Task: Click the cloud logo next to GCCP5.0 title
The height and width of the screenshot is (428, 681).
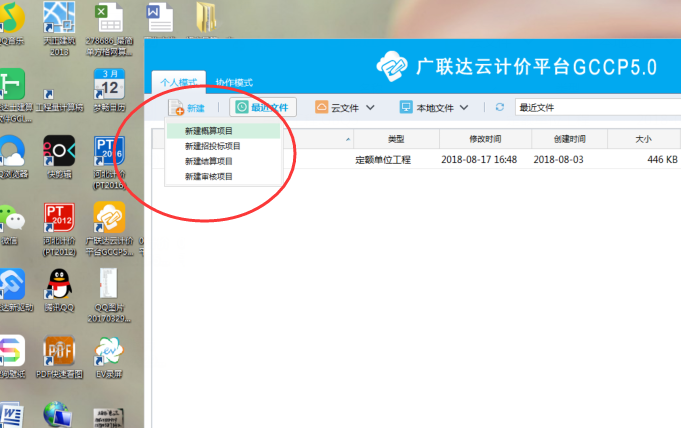Action: (392, 66)
